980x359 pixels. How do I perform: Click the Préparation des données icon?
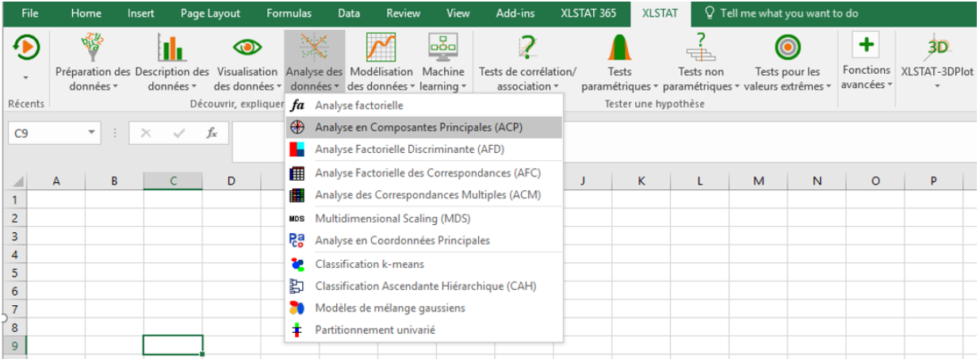93,48
